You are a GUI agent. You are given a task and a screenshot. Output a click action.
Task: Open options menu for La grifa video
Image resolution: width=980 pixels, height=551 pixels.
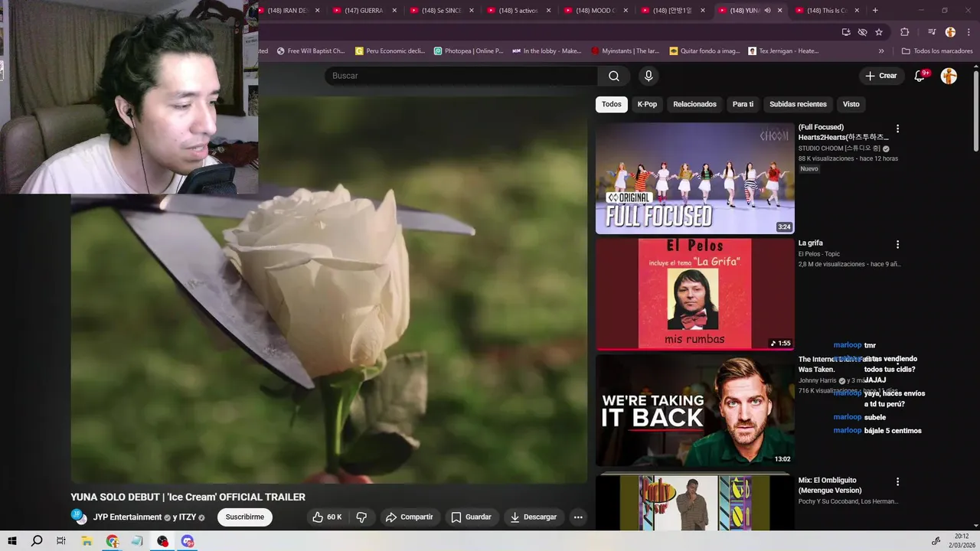click(x=897, y=244)
